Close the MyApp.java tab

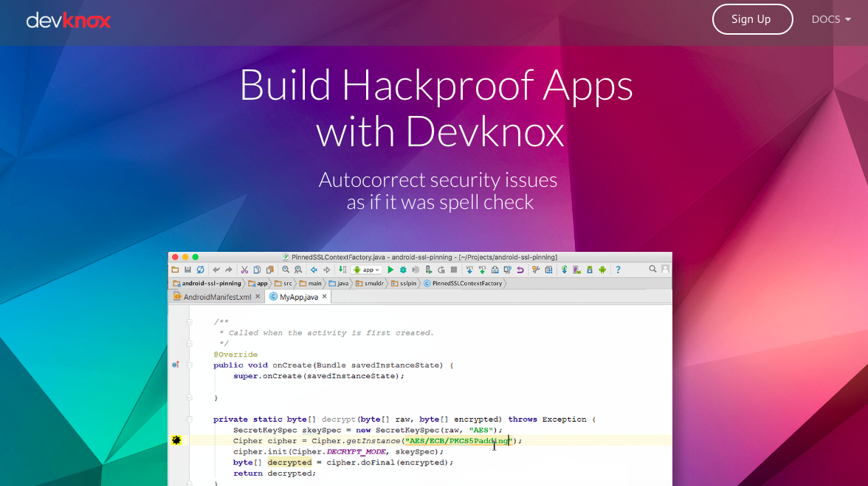click(x=325, y=296)
